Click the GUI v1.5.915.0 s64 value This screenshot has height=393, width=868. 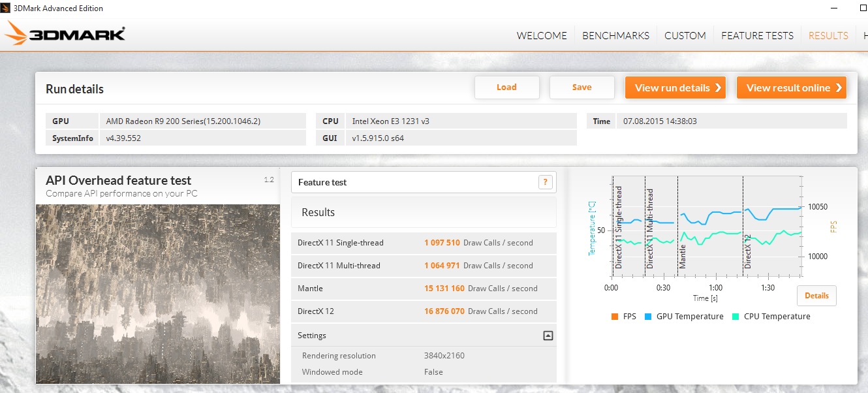[378, 138]
